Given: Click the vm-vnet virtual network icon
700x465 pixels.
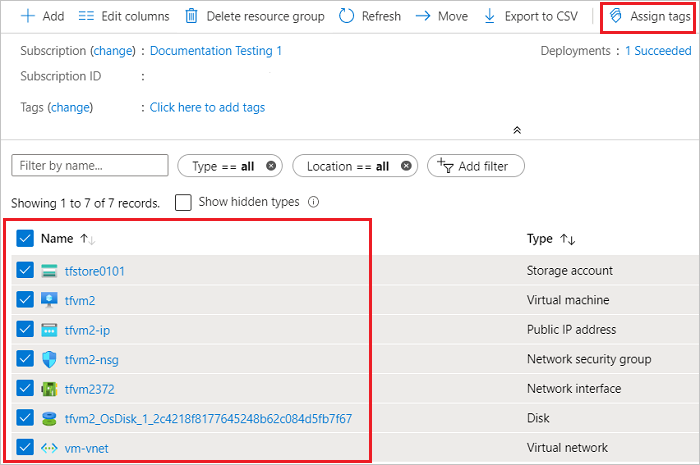Looking at the screenshot, I should coord(49,448).
